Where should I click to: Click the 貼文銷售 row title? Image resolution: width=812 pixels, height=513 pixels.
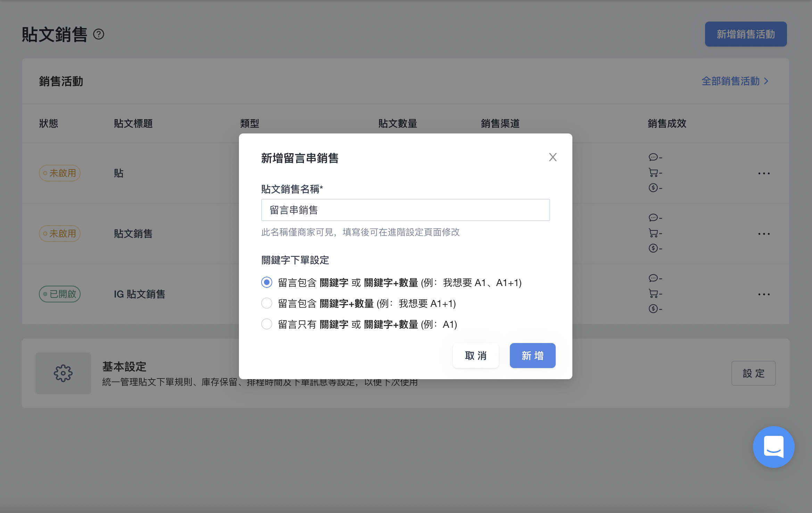pos(133,234)
